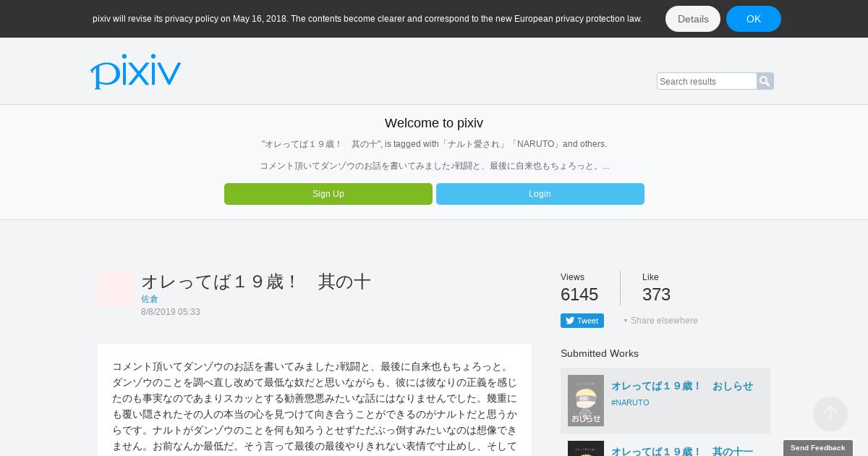Viewport: 868px width, 456px height.
Task: Click the Details privacy policy button
Action: click(693, 19)
